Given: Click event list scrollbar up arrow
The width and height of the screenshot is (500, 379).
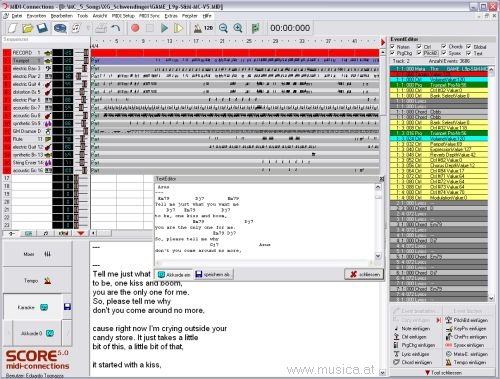Looking at the screenshot, I should coord(491,69).
